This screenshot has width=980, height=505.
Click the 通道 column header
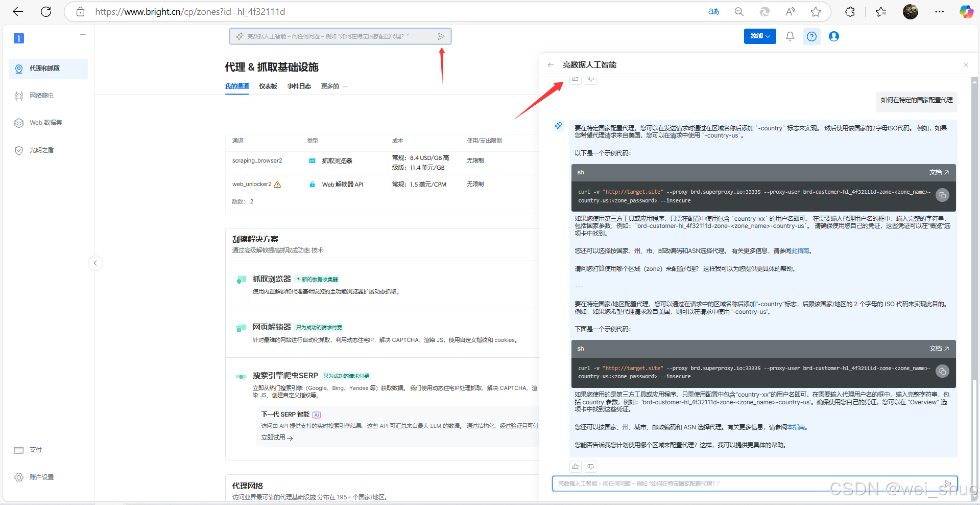pyautogui.click(x=238, y=141)
